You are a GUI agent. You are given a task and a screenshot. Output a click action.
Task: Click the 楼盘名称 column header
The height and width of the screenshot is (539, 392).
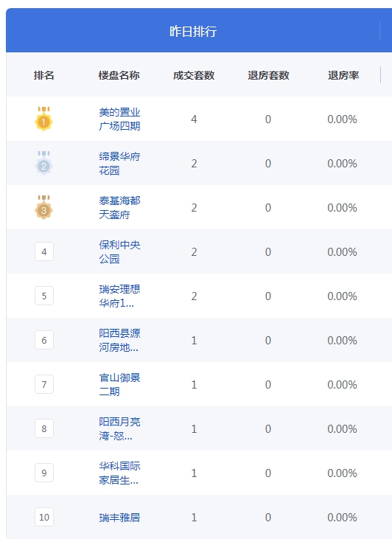click(119, 75)
